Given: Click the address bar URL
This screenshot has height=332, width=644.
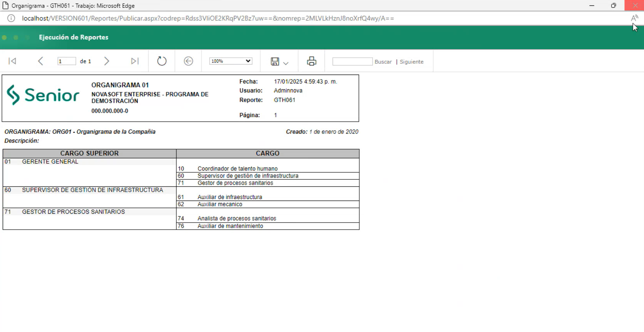Looking at the screenshot, I should [x=208, y=18].
